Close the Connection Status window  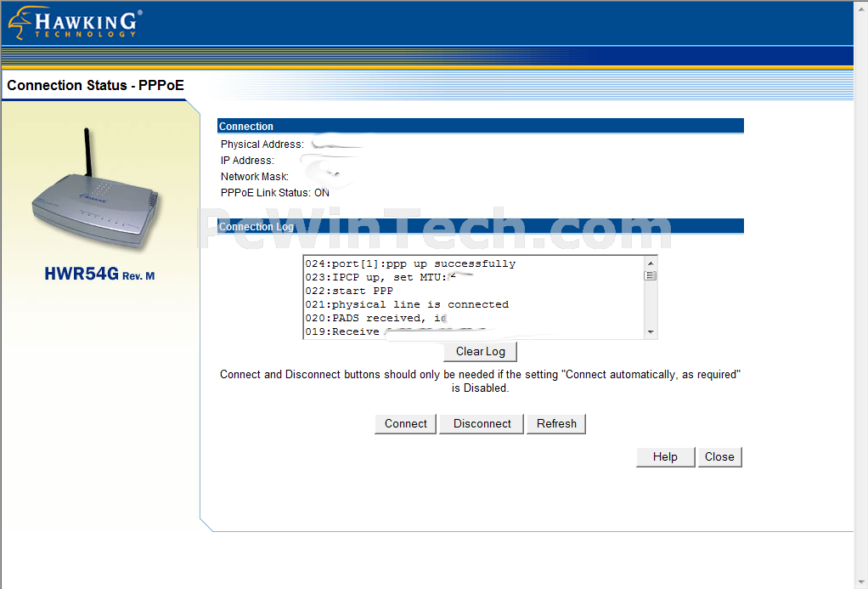click(719, 457)
